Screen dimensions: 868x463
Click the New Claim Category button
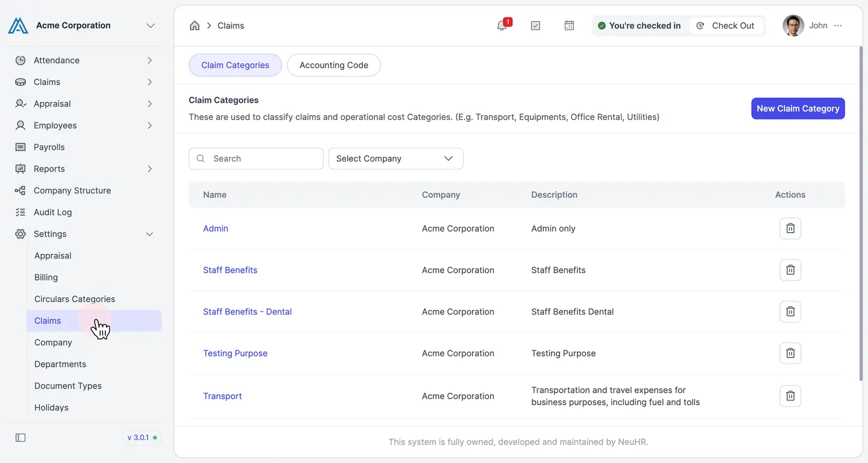[x=798, y=109]
